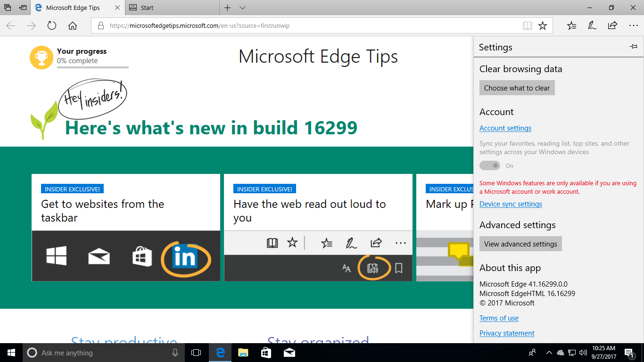Open Privacy statement link
Viewport: 644px width, 362px height.
(x=507, y=333)
